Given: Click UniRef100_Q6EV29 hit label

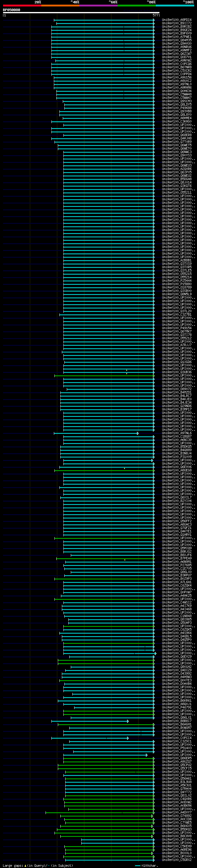Looking at the screenshot, I should [176, 656].
